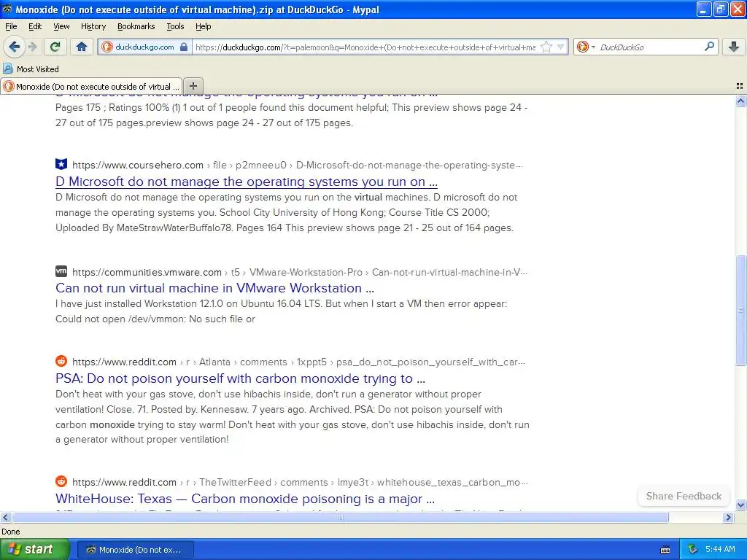Click the 'Done' status bar text

click(x=10, y=532)
